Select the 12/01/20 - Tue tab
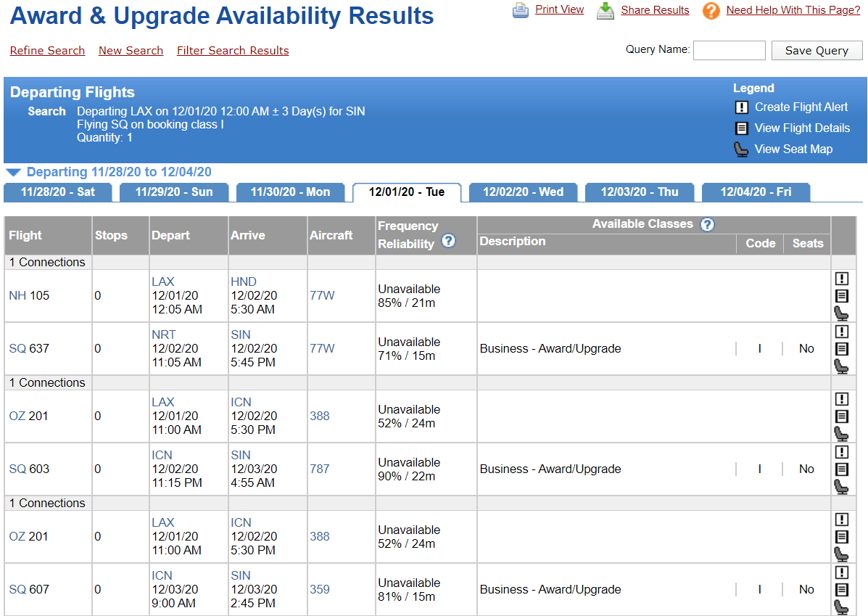The image size is (868, 616). point(407,192)
